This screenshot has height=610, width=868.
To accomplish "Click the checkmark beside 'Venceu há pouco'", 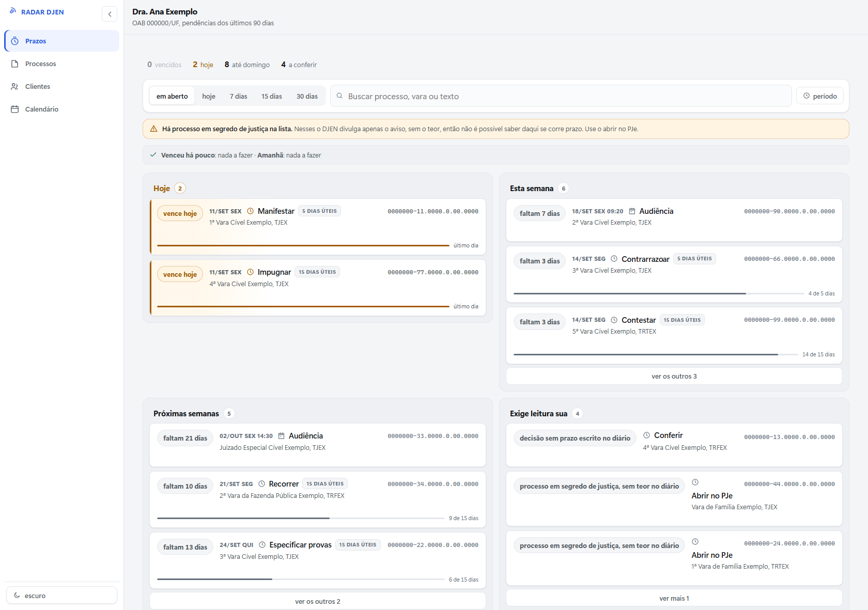I will coord(153,154).
